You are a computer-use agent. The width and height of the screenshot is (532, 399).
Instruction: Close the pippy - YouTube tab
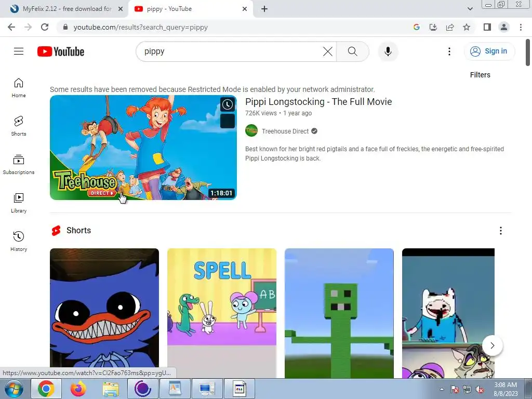(245, 9)
